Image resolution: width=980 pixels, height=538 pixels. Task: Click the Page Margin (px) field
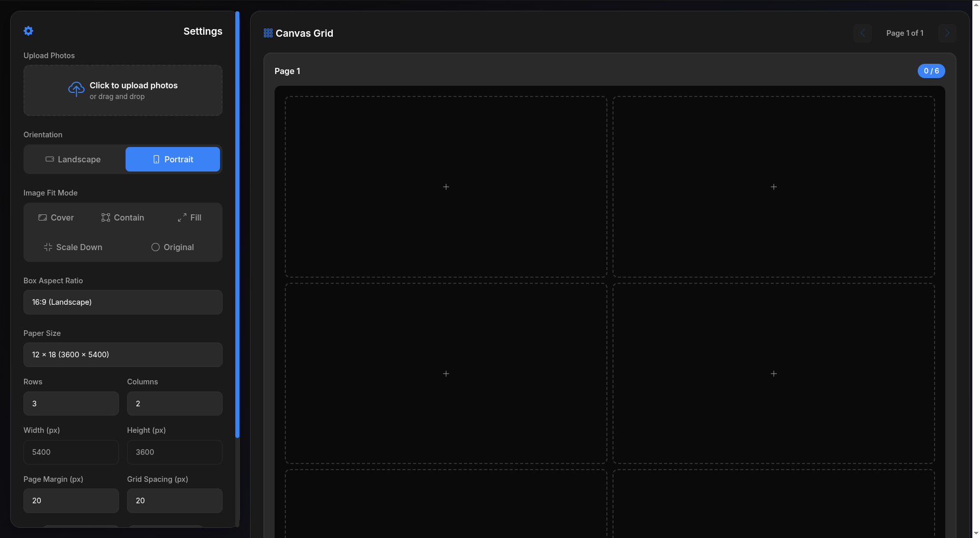71,501
